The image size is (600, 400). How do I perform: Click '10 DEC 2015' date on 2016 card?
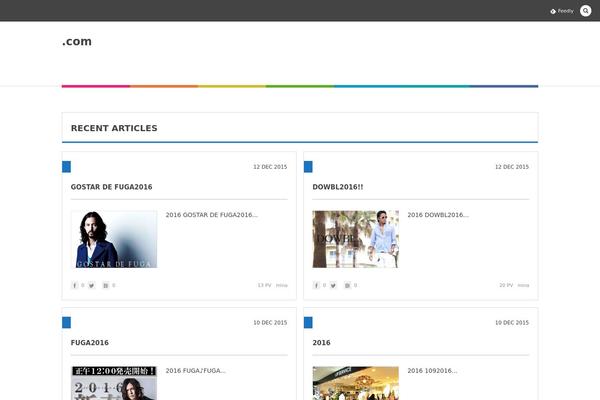[512, 323]
